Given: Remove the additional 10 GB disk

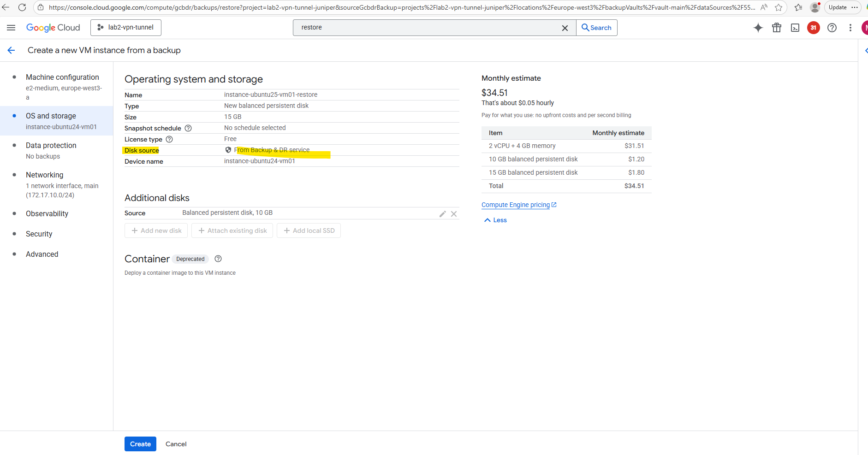Looking at the screenshot, I should coord(454,214).
